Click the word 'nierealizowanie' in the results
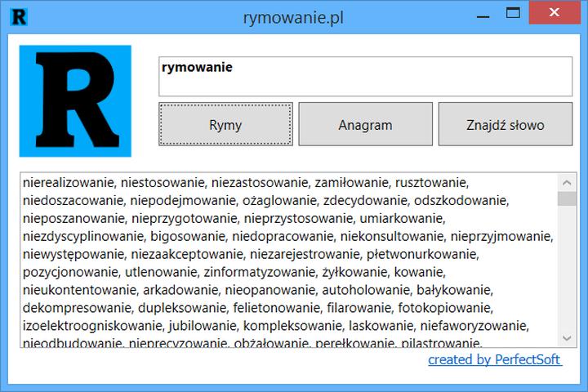Screen dimensions: 588x392 (69, 182)
